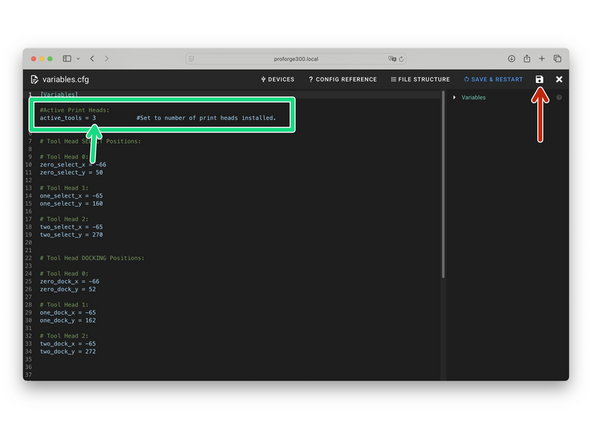
Task: Click the macOS red close window button
Action: (34, 59)
